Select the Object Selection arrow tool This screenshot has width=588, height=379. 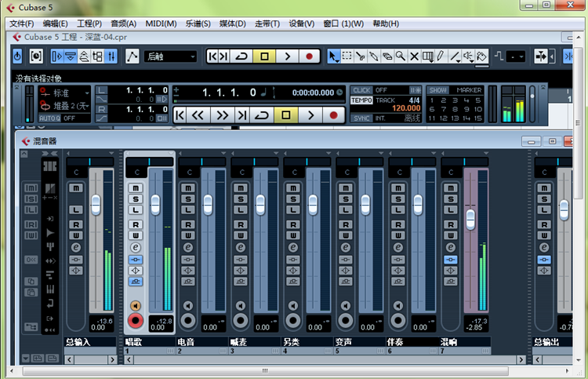point(332,56)
